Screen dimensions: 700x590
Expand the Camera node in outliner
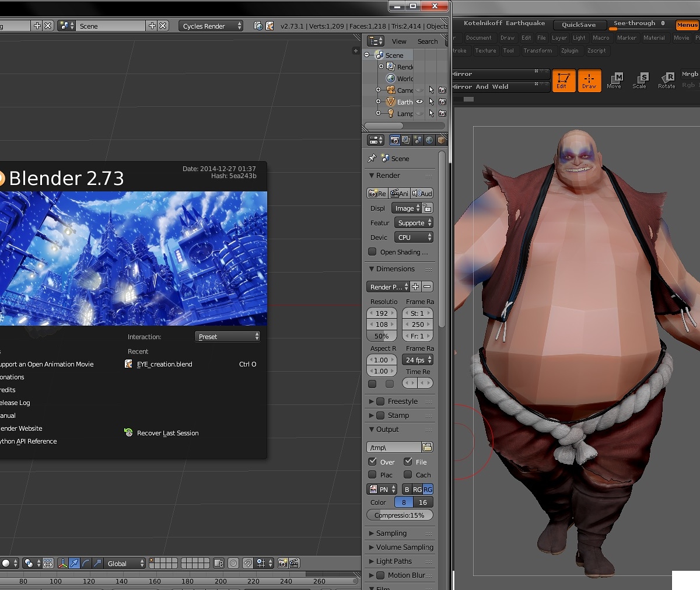pos(378,90)
